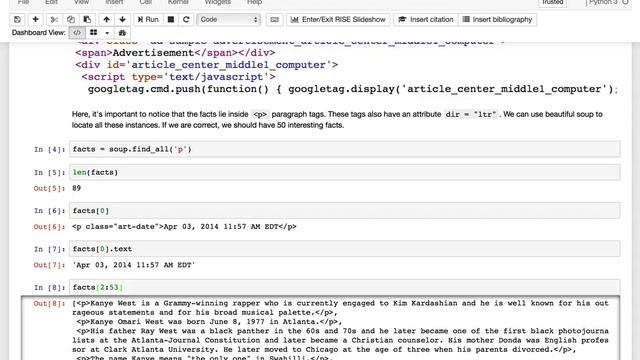Click the inline <p> code in markdown

[260, 114]
